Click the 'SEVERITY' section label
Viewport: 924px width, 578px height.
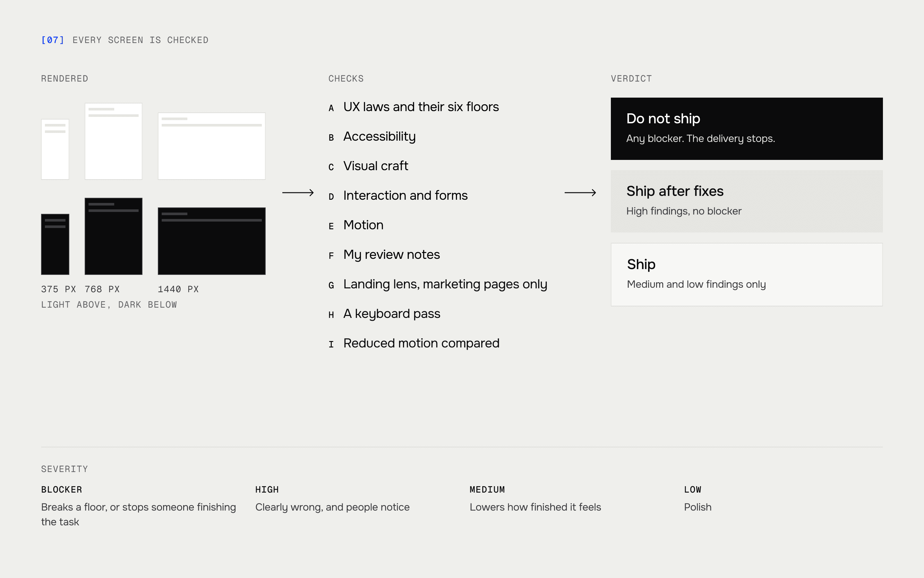[x=64, y=469]
